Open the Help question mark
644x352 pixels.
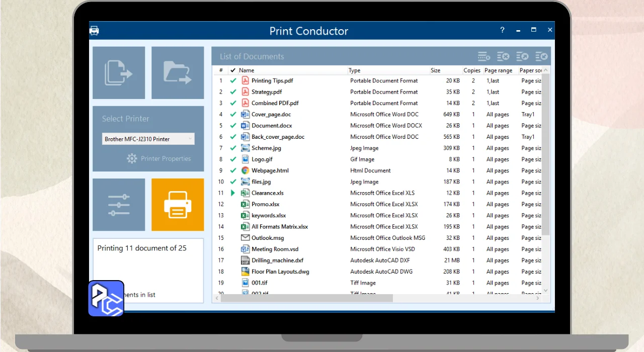(502, 30)
